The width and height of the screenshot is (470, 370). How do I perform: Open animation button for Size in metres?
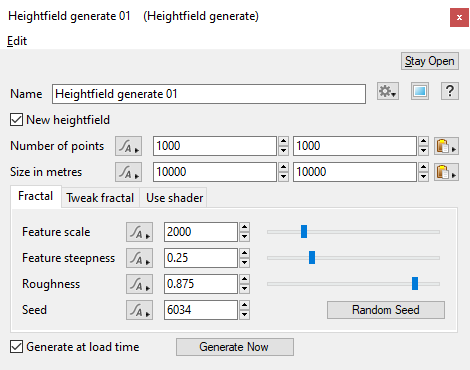pos(129,172)
